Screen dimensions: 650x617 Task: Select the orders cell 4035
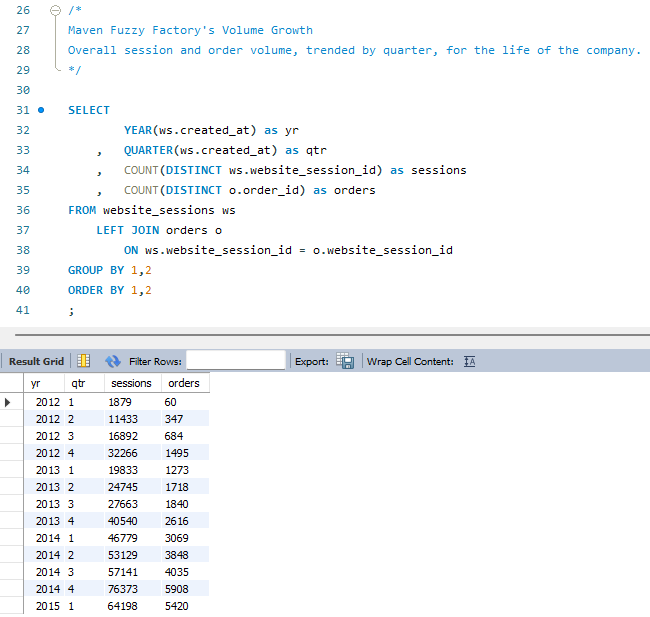click(185, 572)
